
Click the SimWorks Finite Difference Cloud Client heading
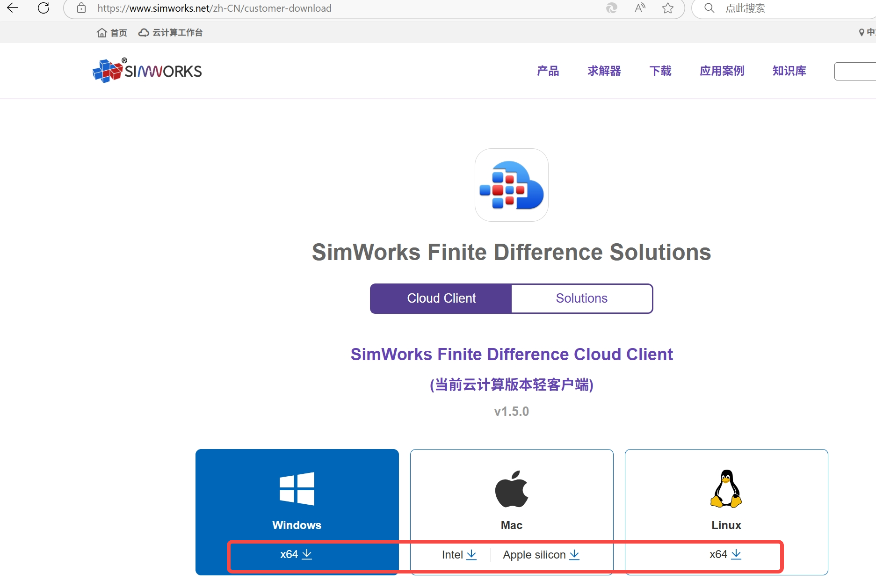pyautogui.click(x=512, y=355)
